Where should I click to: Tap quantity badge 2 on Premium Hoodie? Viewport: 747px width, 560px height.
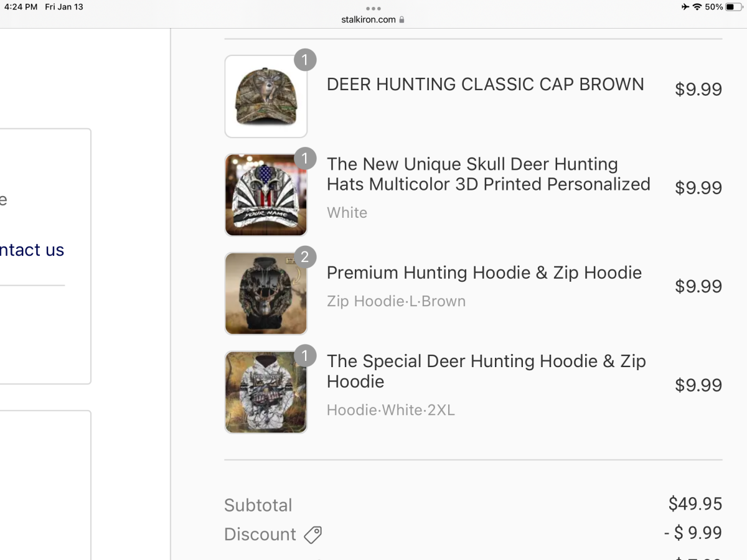click(305, 257)
